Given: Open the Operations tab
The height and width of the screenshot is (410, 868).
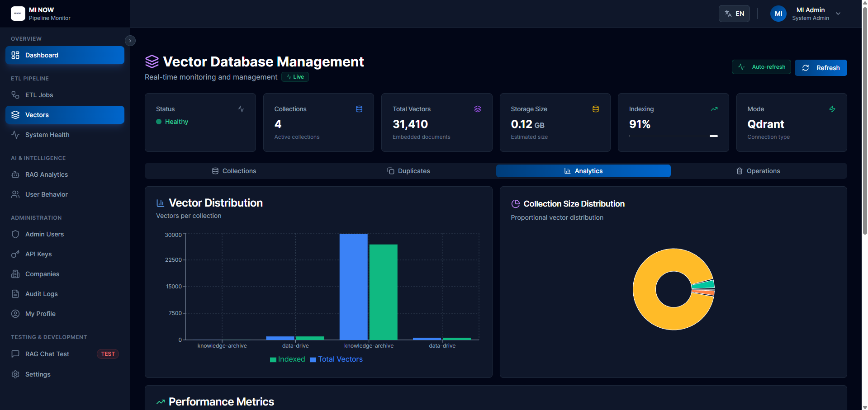Looking at the screenshot, I should tap(758, 171).
